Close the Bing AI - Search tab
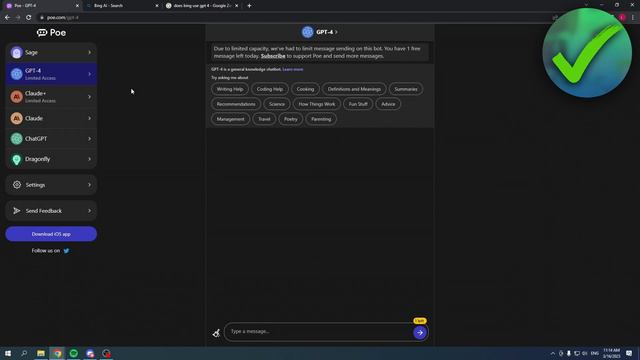This screenshot has width=640, height=360. [157, 6]
